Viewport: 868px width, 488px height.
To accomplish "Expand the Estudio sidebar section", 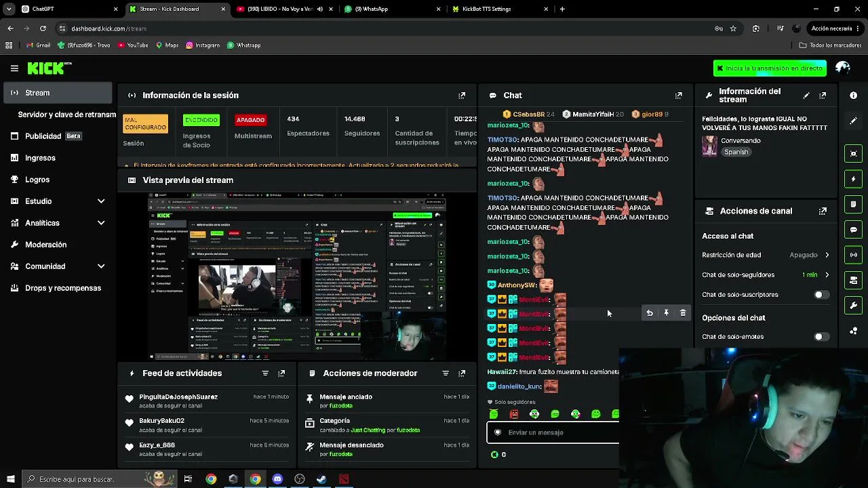I will click(101, 201).
